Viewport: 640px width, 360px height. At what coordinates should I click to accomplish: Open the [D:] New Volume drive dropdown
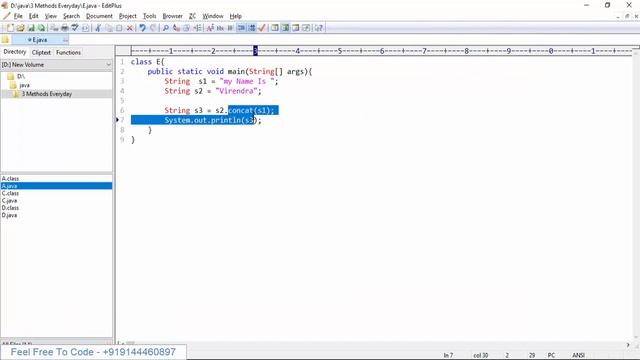click(56, 64)
